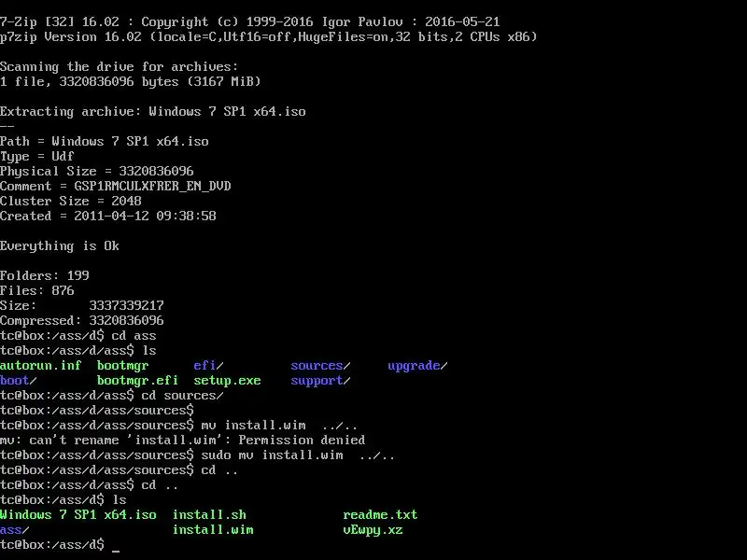The image size is (747, 560).
Task: Click the 'Path = Windows 7 SP1 x64.iso' line
Action: [x=105, y=142]
